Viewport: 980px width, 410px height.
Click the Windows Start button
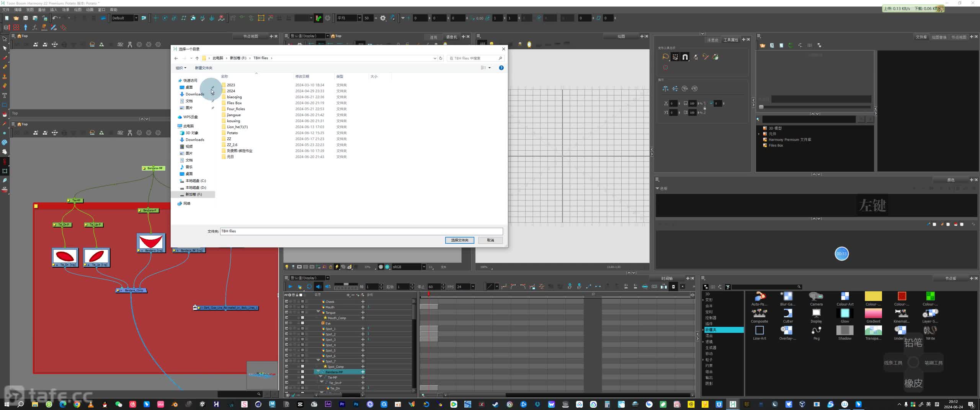click(x=7, y=404)
